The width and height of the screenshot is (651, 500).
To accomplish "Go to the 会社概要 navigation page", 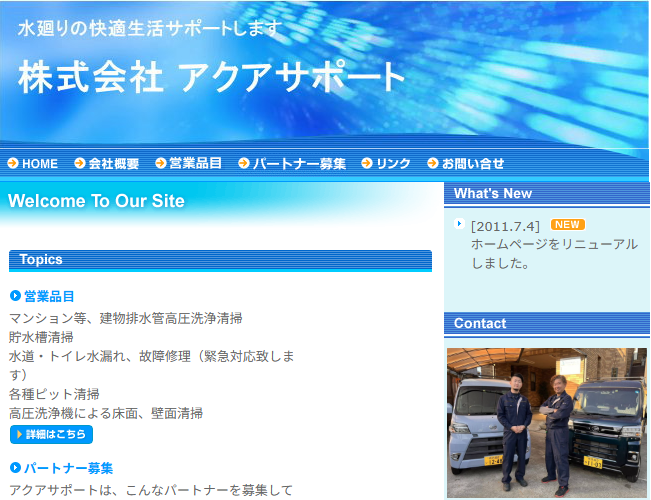I will coord(114,163).
